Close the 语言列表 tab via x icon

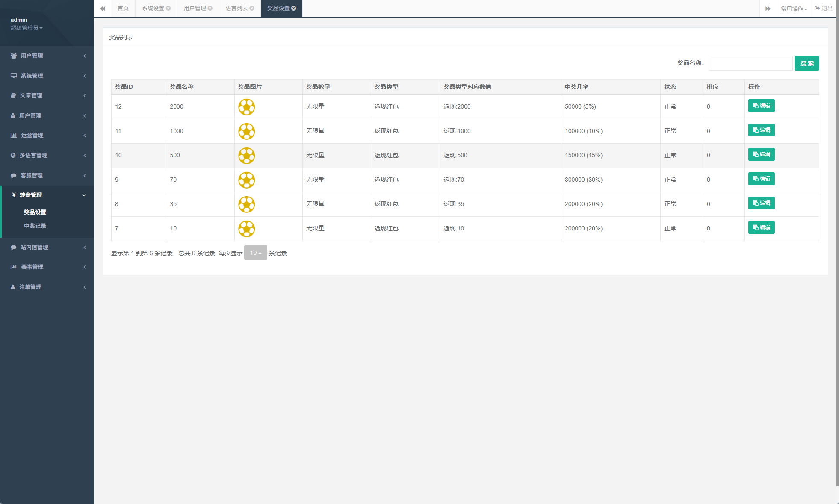252,9
